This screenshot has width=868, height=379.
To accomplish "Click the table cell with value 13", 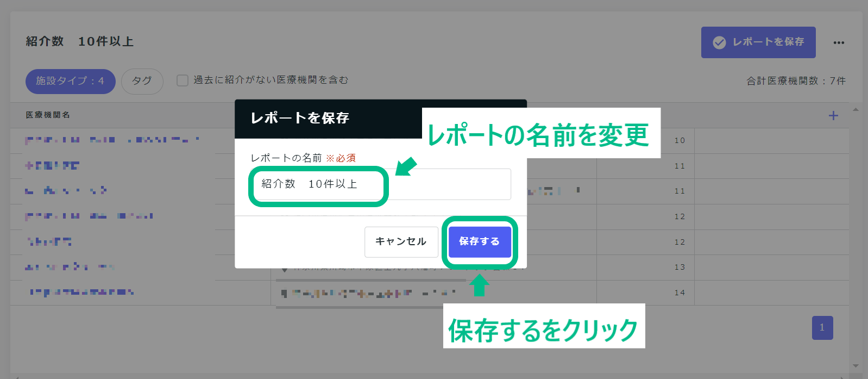I will [x=680, y=267].
